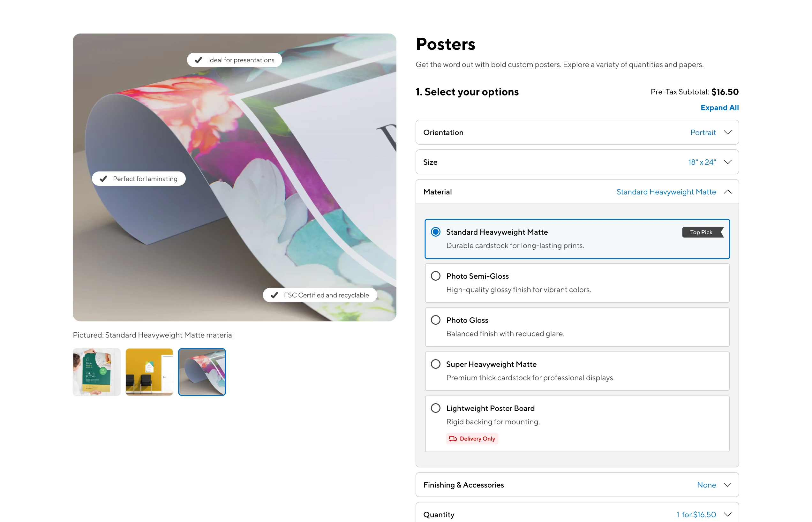Choose the Photo Gloss radio option
812x522 pixels.
(x=435, y=320)
